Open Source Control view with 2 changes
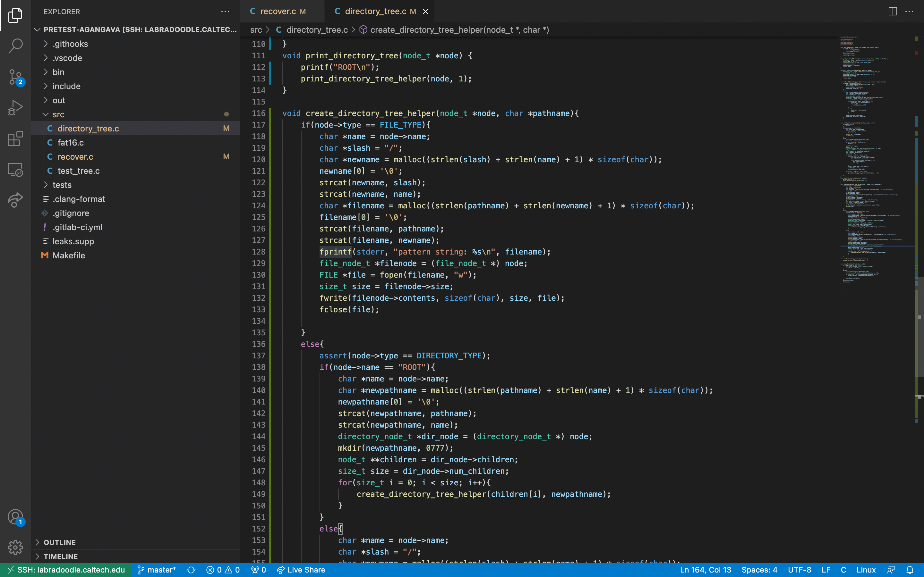 point(15,77)
